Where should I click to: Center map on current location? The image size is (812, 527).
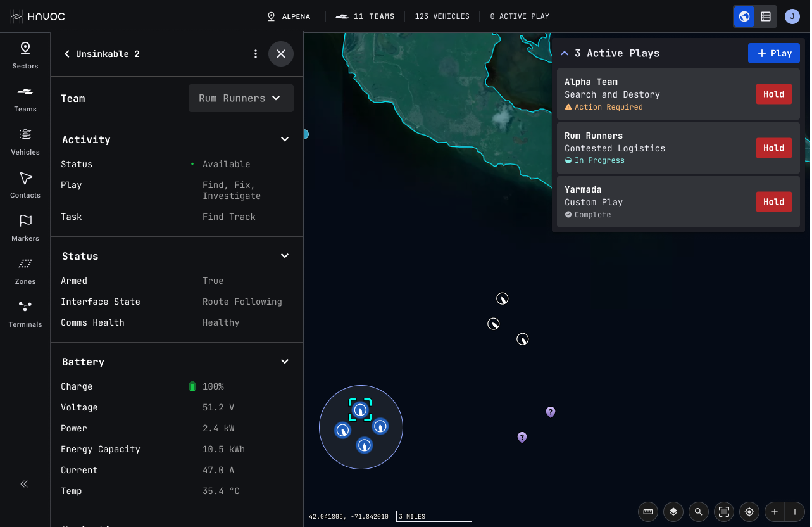(749, 512)
